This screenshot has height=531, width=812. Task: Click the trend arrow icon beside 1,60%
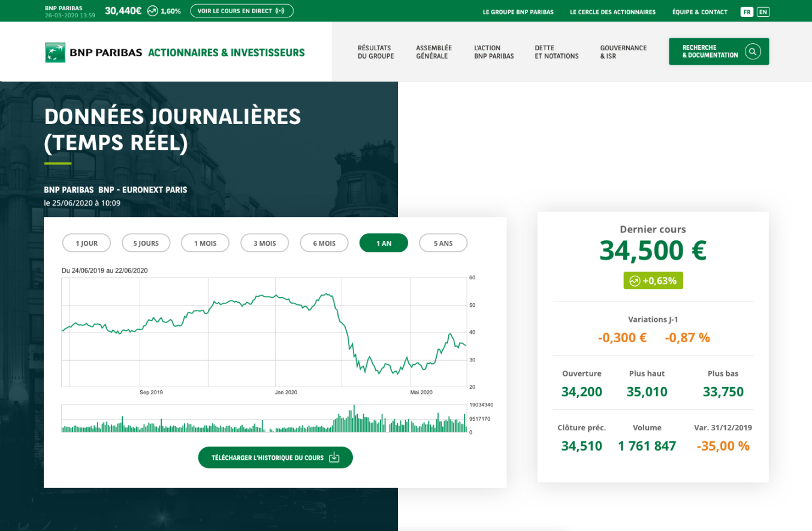(152, 11)
